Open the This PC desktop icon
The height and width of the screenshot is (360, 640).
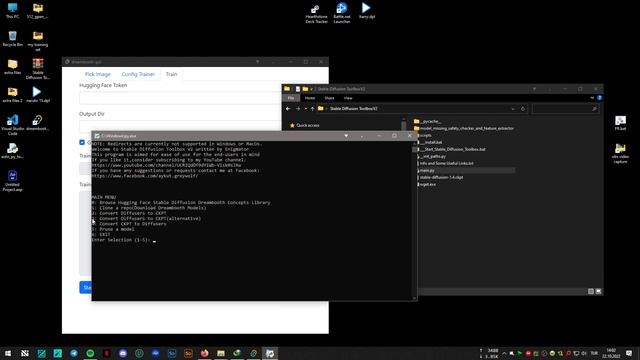(12, 11)
